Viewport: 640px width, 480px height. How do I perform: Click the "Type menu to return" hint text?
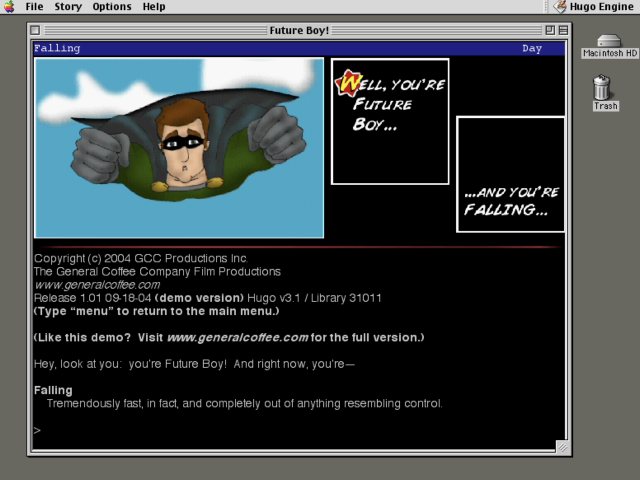click(x=157, y=311)
